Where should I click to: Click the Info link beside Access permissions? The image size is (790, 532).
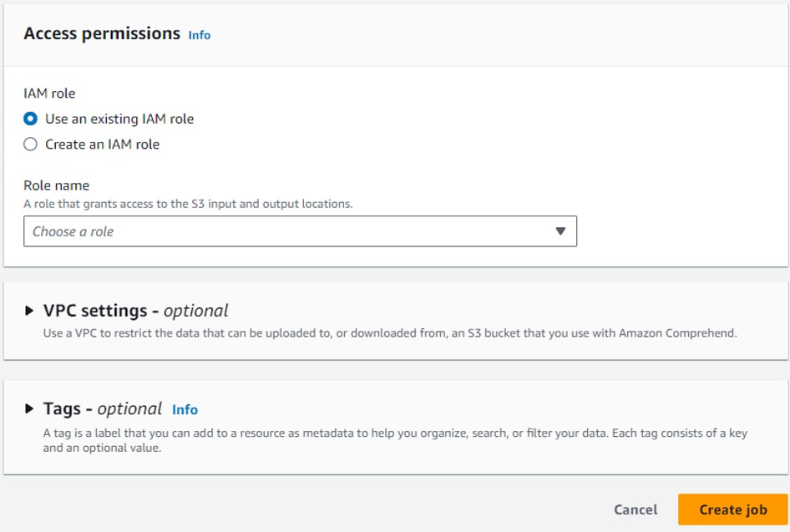[x=199, y=35]
